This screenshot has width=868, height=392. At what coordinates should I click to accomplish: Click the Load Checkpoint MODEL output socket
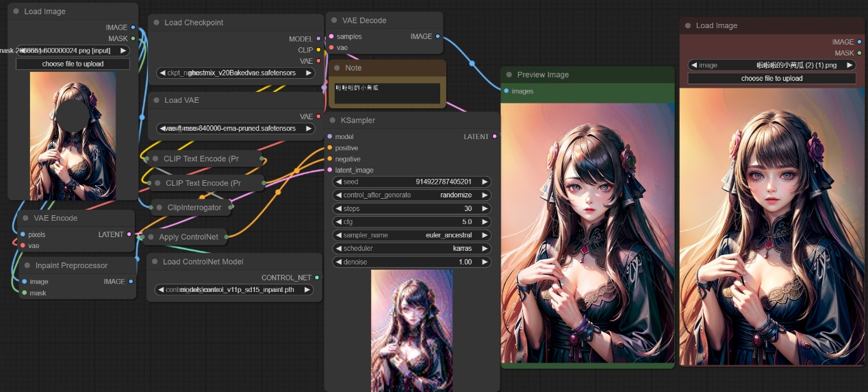tap(318, 39)
